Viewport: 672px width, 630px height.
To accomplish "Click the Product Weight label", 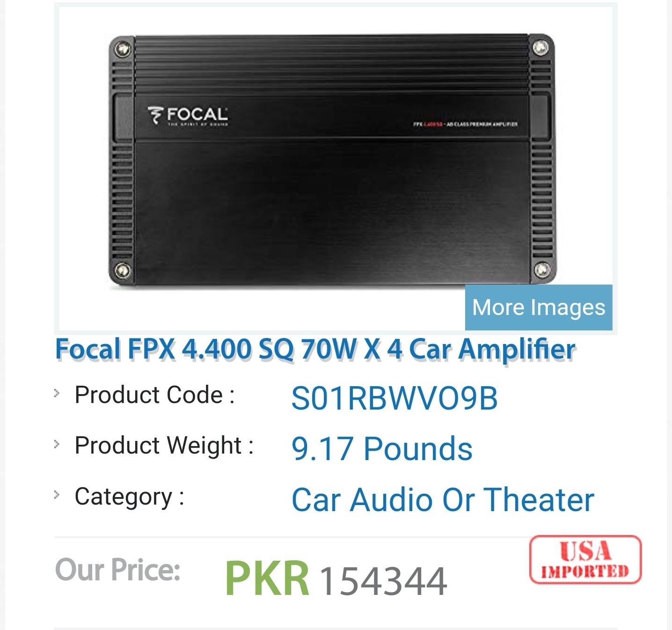I will pos(164,445).
